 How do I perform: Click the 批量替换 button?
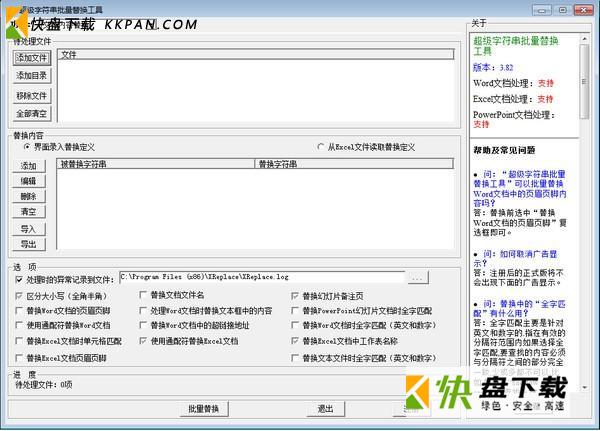(204, 409)
